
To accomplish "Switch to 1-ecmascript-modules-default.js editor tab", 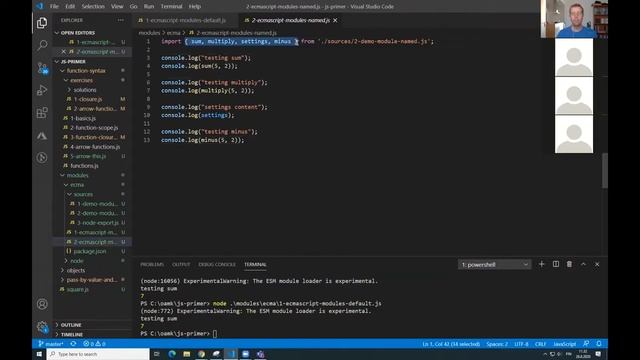I will coord(186,20).
